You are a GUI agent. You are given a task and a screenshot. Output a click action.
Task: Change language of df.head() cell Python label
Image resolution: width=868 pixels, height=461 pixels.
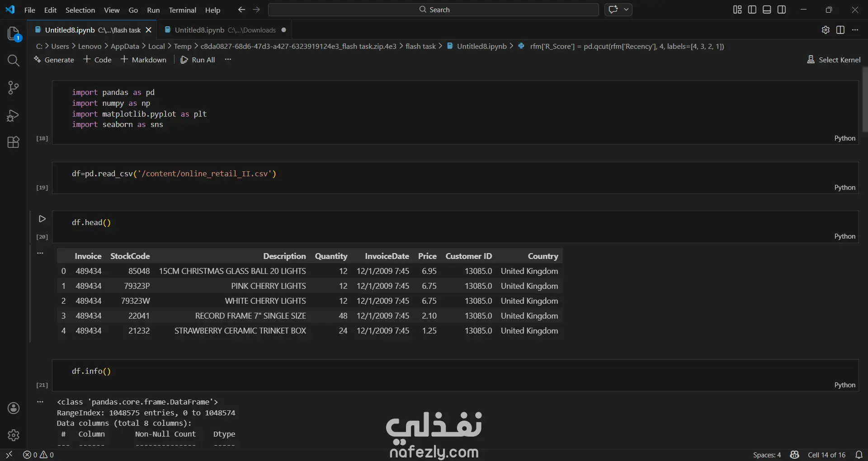(844, 236)
